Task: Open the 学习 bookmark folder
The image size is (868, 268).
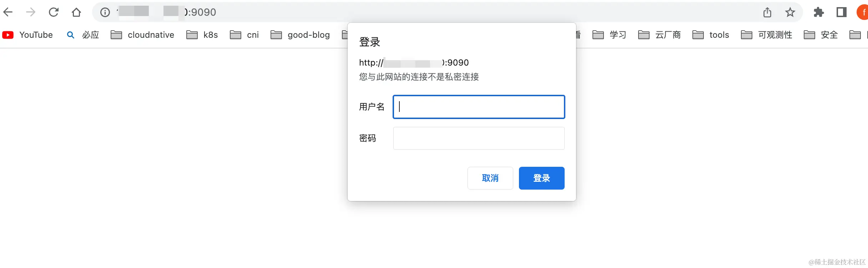Action: 609,35
